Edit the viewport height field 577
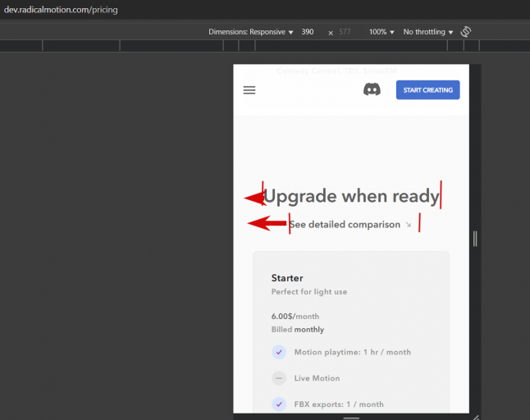The width and height of the screenshot is (530, 420). (345, 32)
